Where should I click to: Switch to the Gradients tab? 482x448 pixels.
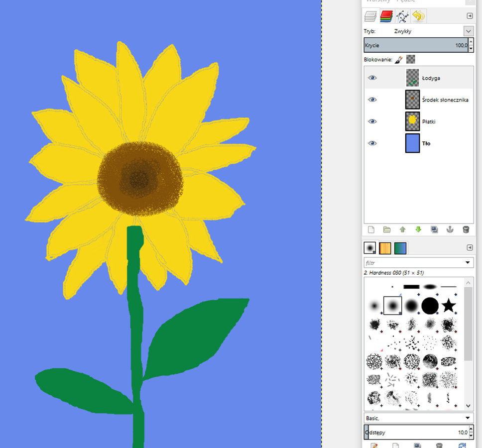[400, 248]
